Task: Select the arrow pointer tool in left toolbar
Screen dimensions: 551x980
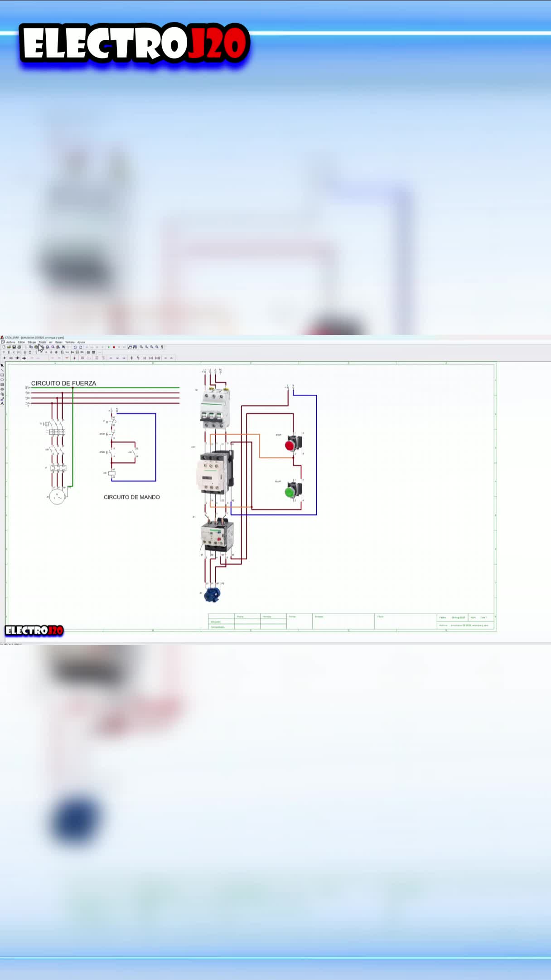Action: coord(2,365)
